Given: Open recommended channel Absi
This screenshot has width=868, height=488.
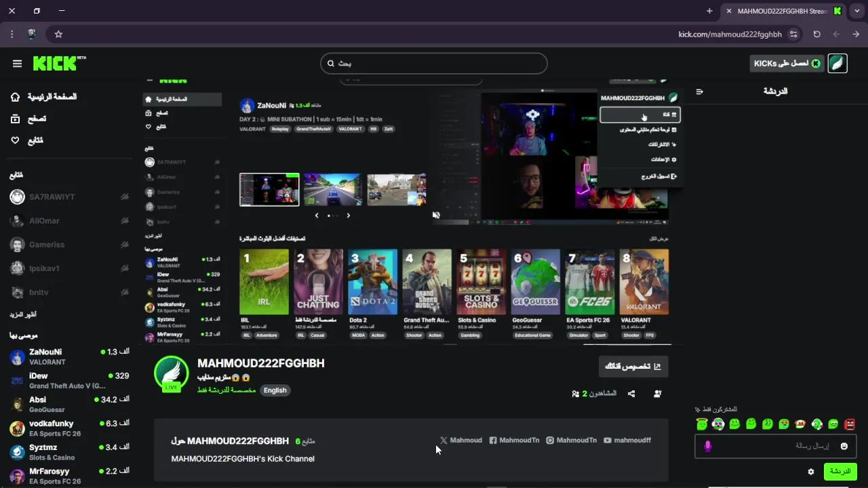Looking at the screenshot, I should (x=69, y=405).
